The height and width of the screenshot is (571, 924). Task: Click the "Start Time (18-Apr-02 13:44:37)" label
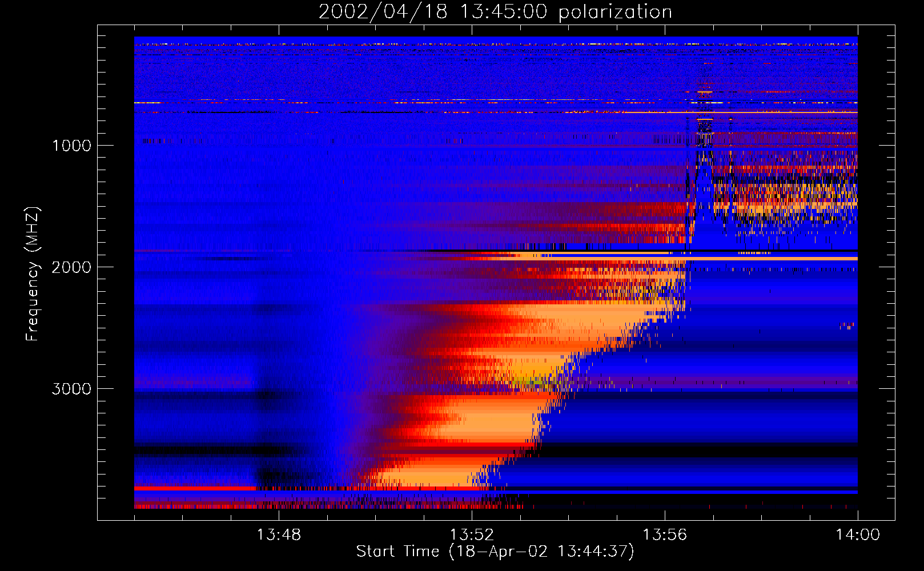495,552
